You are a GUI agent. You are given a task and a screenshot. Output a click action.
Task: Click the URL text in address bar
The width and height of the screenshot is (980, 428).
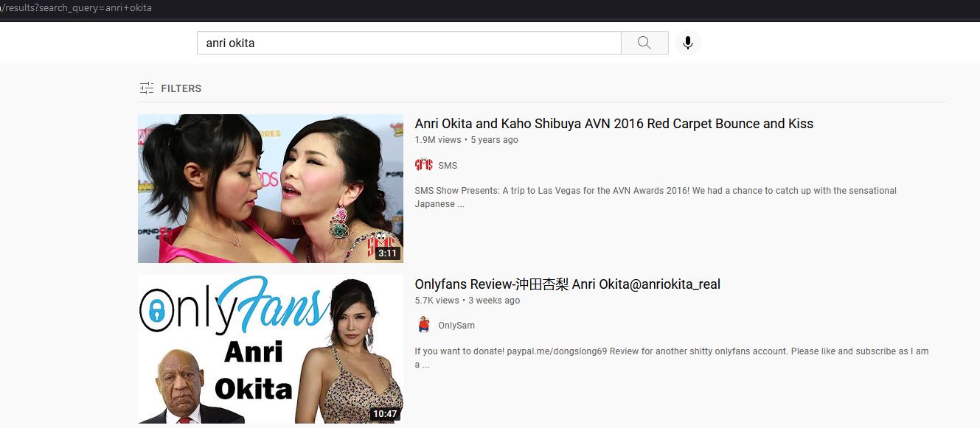click(x=76, y=7)
